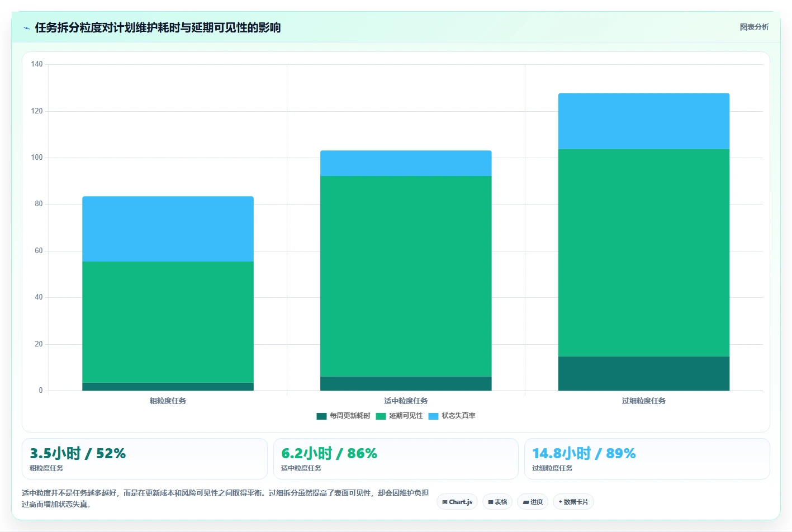Click the green segment of 粗粒度任务 bar
The height and width of the screenshot is (532, 792).
pyautogui.click(x=168, y=322)
